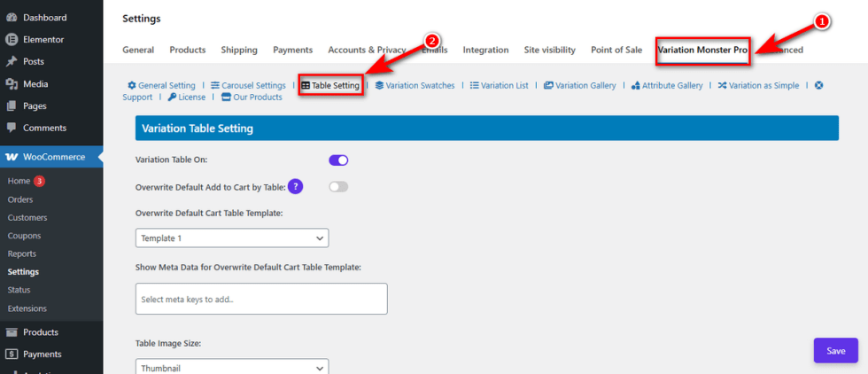This screenshot has height=374, width=868.
Task: Open the Accounts & Privacy tab
Action: (x=367, y=50)
